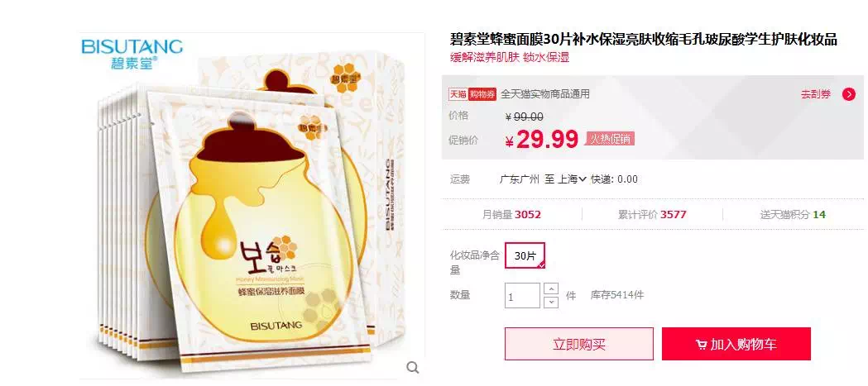Open 累计评价 3577 reviews tab

[x=652, y=215]
